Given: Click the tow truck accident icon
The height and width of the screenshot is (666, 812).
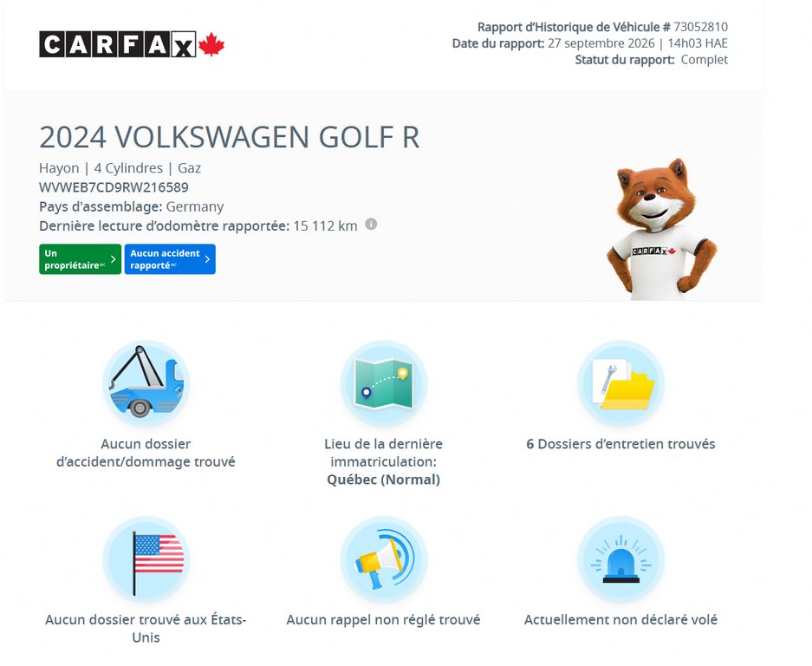Looking at the screenshot, I should point(146,384).
